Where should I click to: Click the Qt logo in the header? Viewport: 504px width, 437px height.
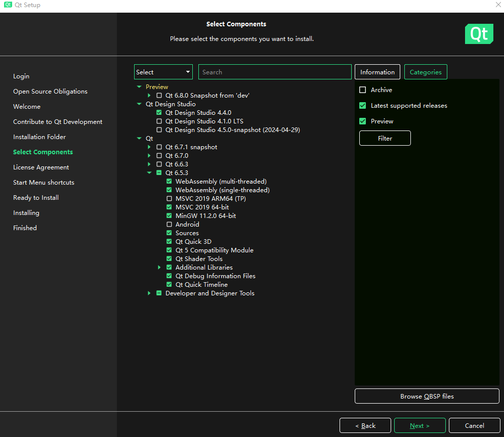coord(479,34)
